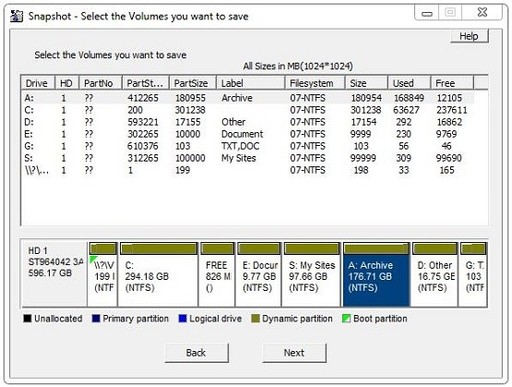Select the \\?\... volume row
This screenshot has width=512, height=387.
point(248,170)
